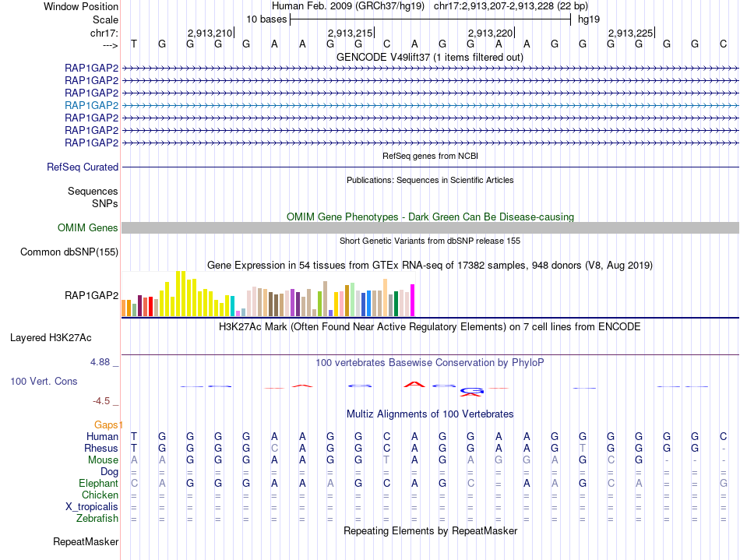Click the Layered H3K27Ac track label
740x560 pixels.
[x=51, y=338]
